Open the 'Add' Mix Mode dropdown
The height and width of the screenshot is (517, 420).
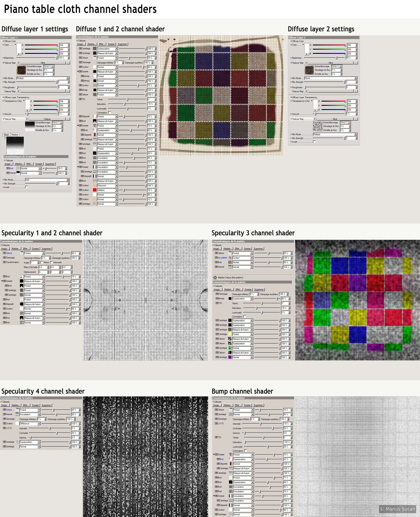tap(68, 180)
